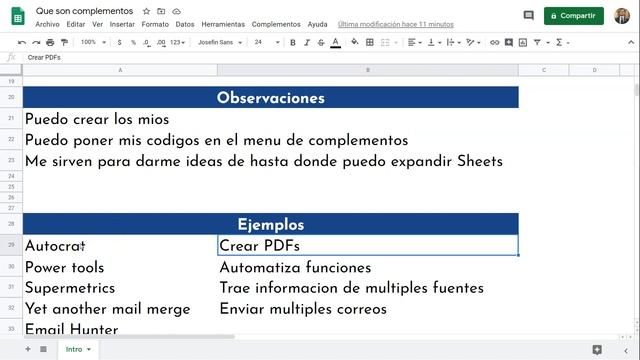Click the green Compartir button
Screen dimensions: 640x360
point(573,16)
